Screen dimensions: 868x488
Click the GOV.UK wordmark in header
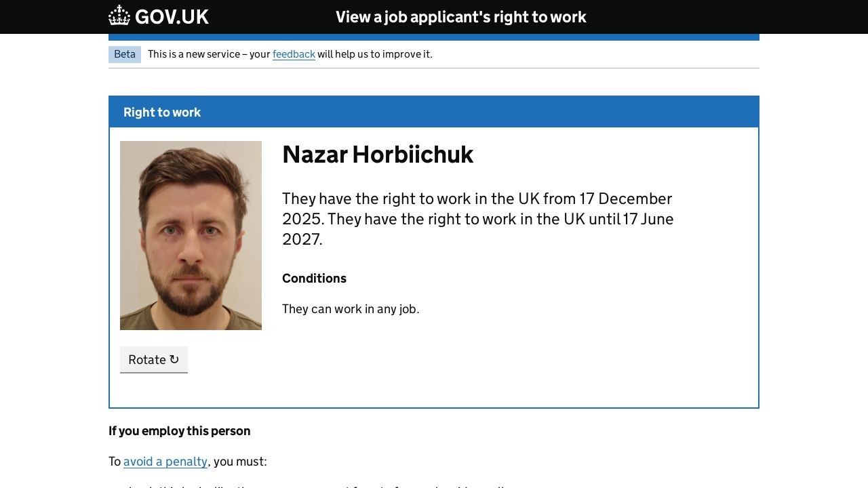[x=172, y=17]
